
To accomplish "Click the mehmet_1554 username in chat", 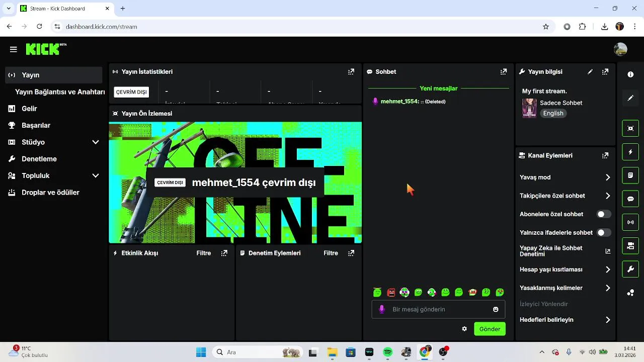I will [399, 102].
